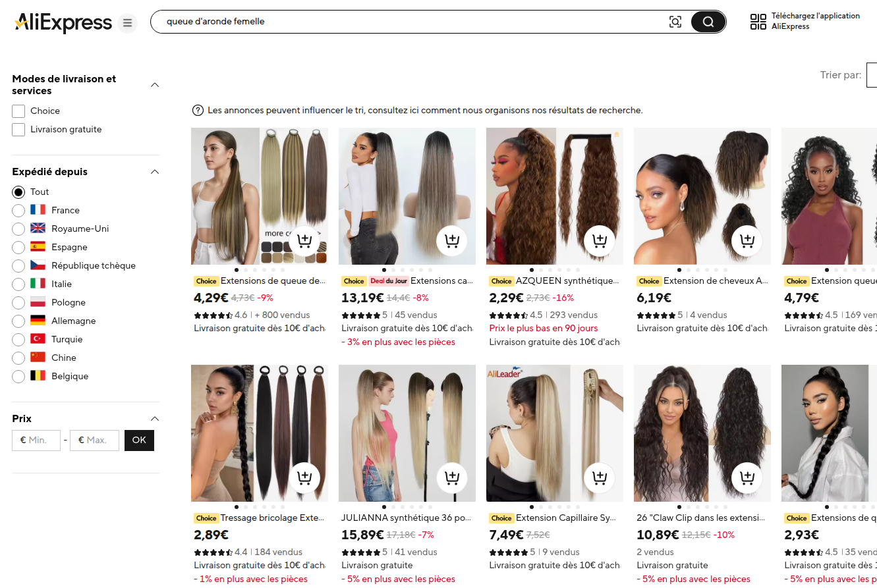
Task: Add the AZQUEEN synthétique item to cart
Action: tap(599, 240)
